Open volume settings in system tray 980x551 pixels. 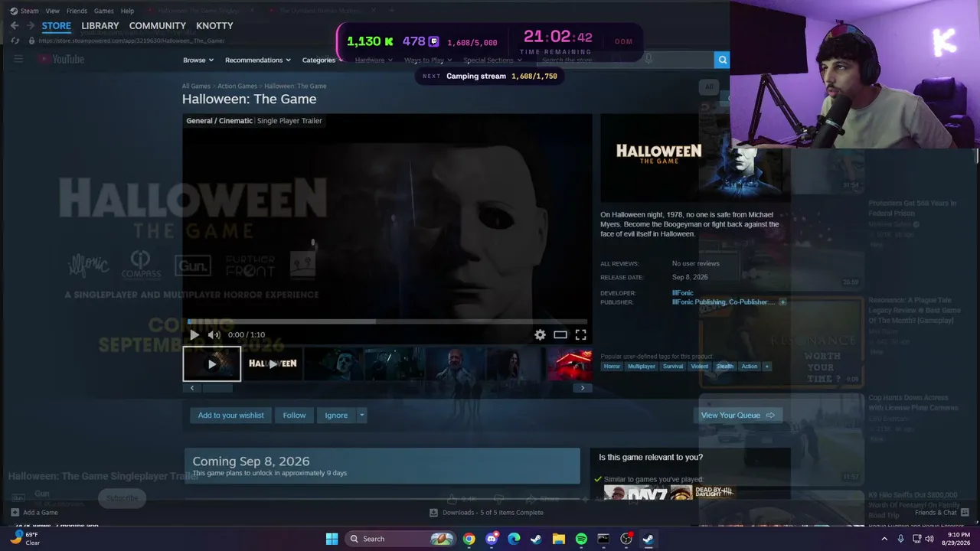(929, 539)
